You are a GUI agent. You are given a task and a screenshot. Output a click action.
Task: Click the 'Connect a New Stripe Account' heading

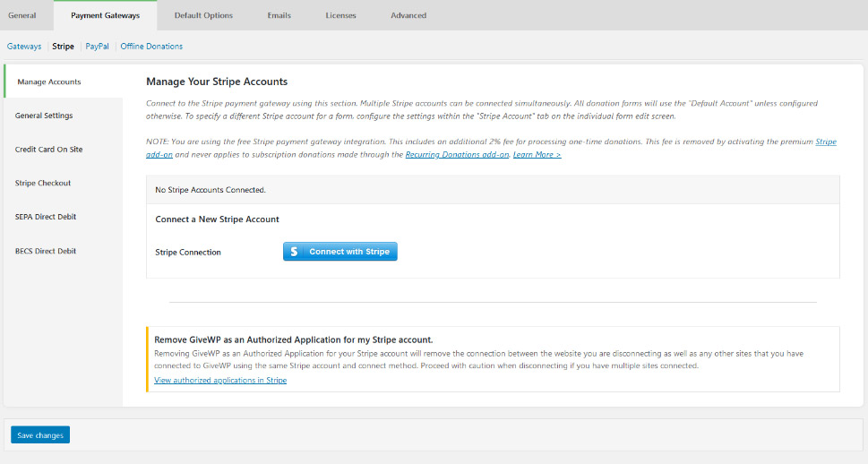(x=217, y=219)
